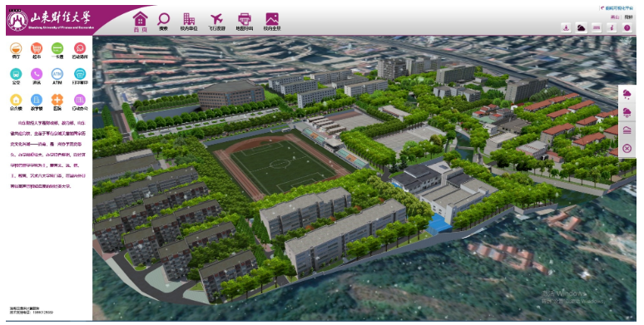Enable the snow weather effect
This screenshot has width=644, height=325.
tap(627, 112)
